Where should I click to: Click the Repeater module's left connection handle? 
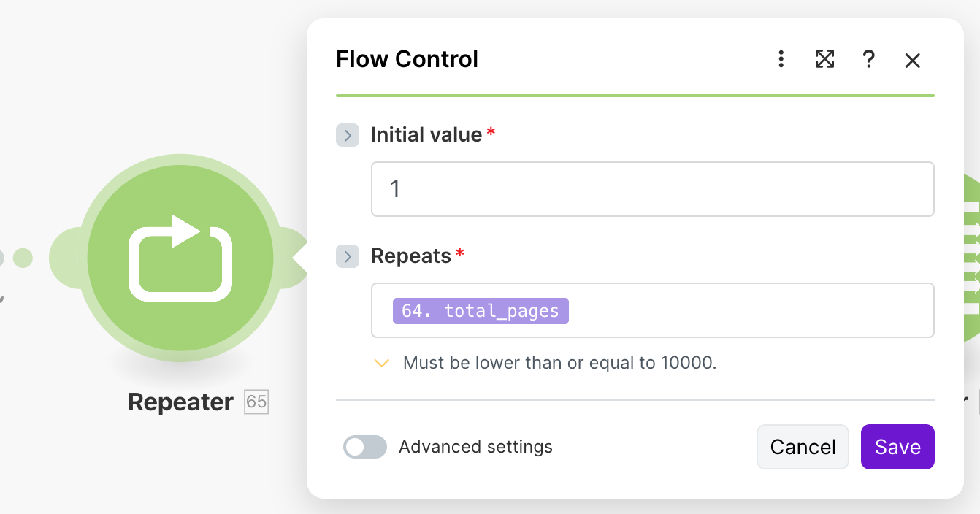[64, 258]
